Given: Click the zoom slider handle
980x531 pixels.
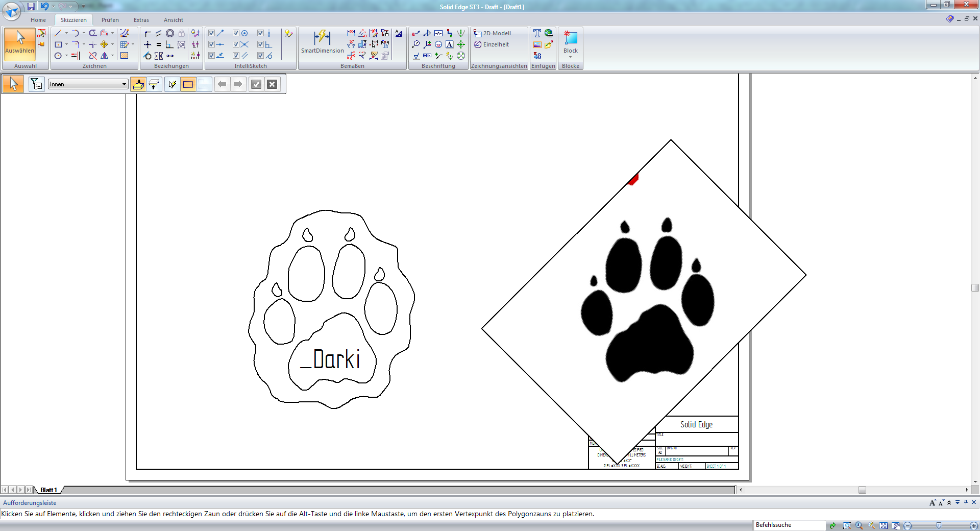Looking at the screenshot, I should (x=939, y=525).
